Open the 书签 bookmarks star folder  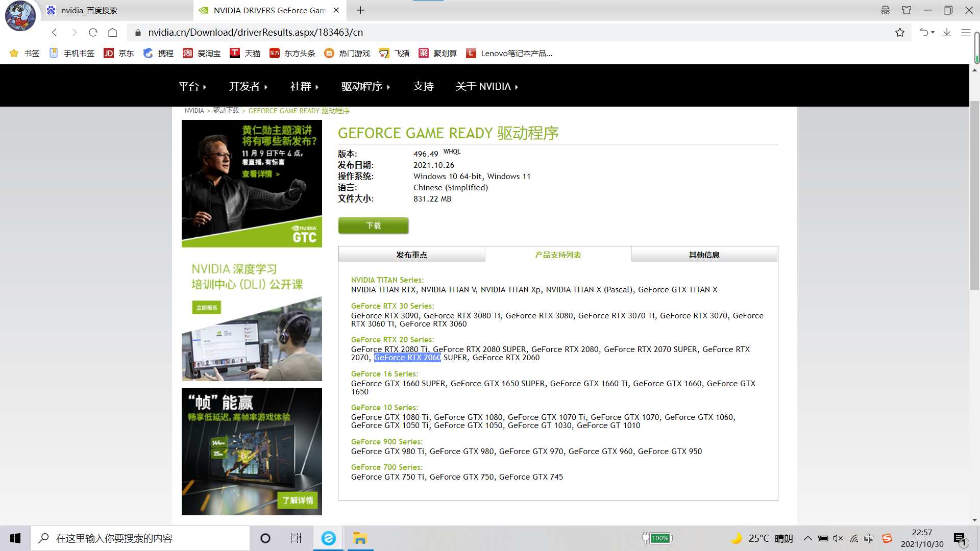24,53
